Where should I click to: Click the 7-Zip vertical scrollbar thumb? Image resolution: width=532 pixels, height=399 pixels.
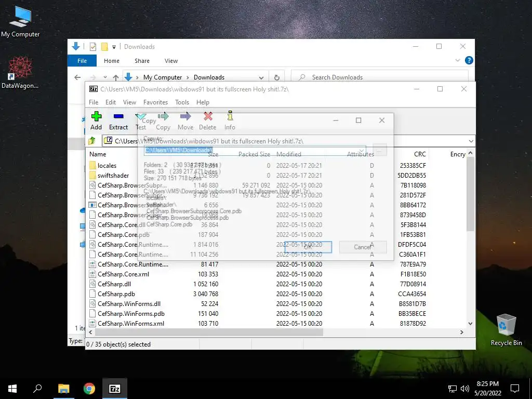pyautogui.click(x=470, y=194)
